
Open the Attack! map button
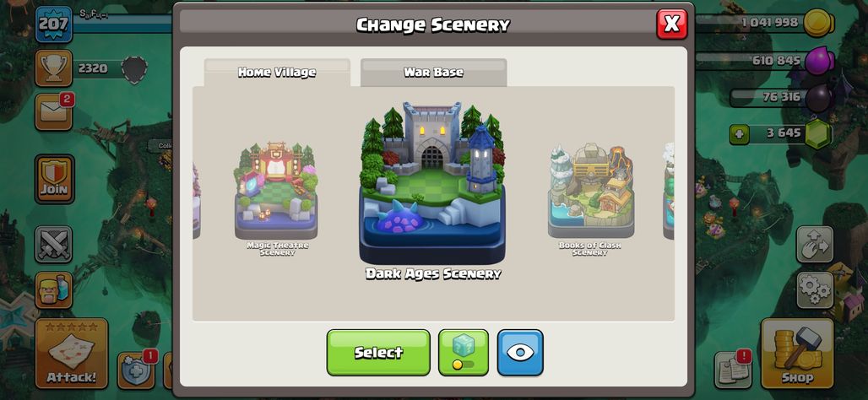(72, 354)
